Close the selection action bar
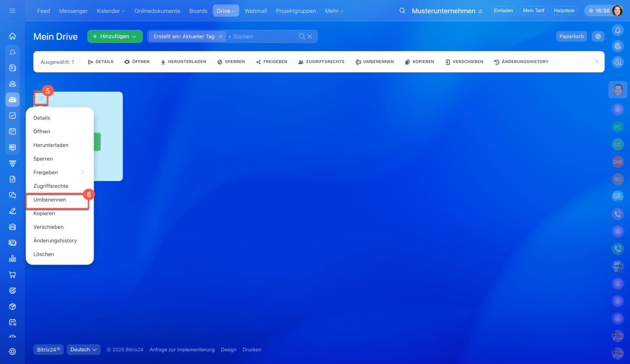The width and height of the screenshot is (630, 364). [x=597, y=62]
